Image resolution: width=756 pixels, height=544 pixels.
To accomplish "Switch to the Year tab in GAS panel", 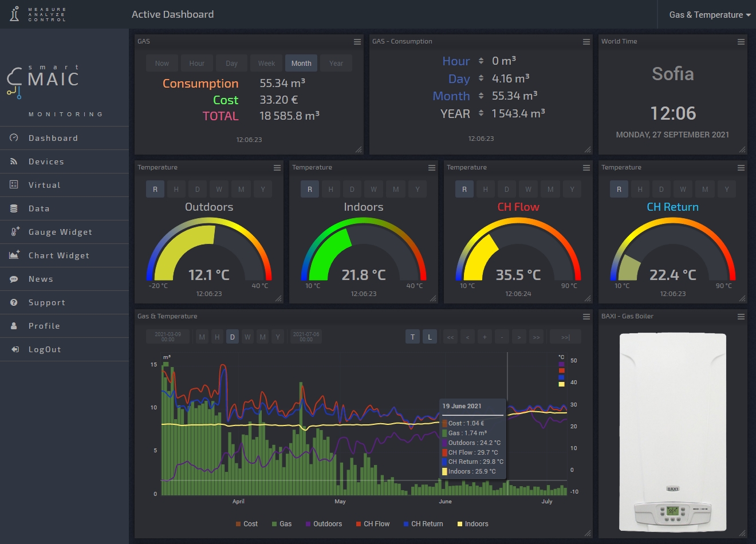I will (x=336, y=63).
